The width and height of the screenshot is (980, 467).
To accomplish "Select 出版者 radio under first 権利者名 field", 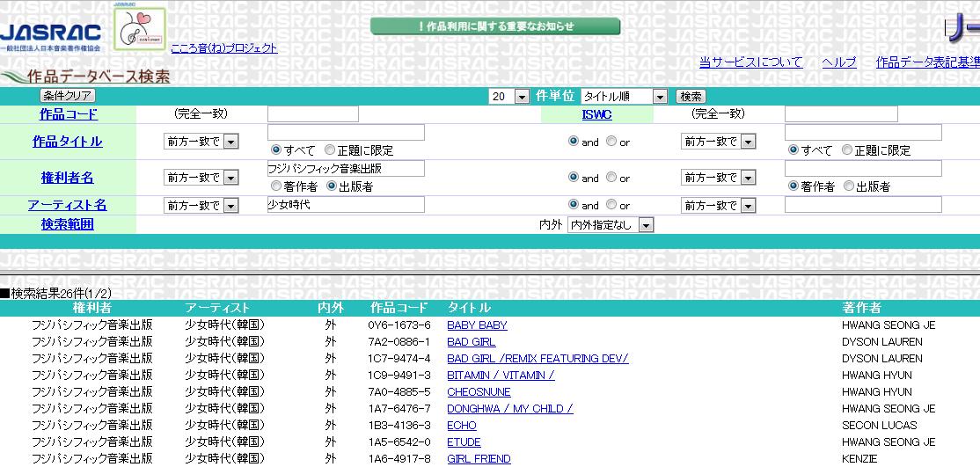I will 332,186.
